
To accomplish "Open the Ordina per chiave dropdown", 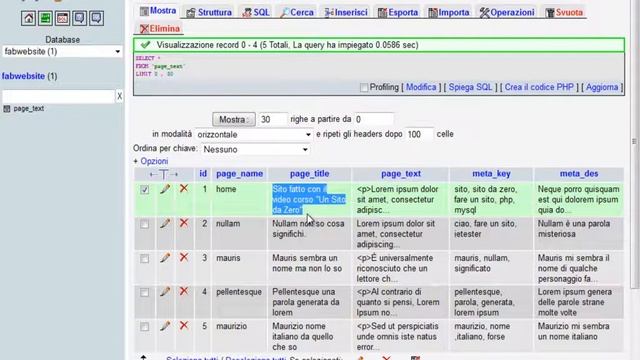I will tap(255, 149).
